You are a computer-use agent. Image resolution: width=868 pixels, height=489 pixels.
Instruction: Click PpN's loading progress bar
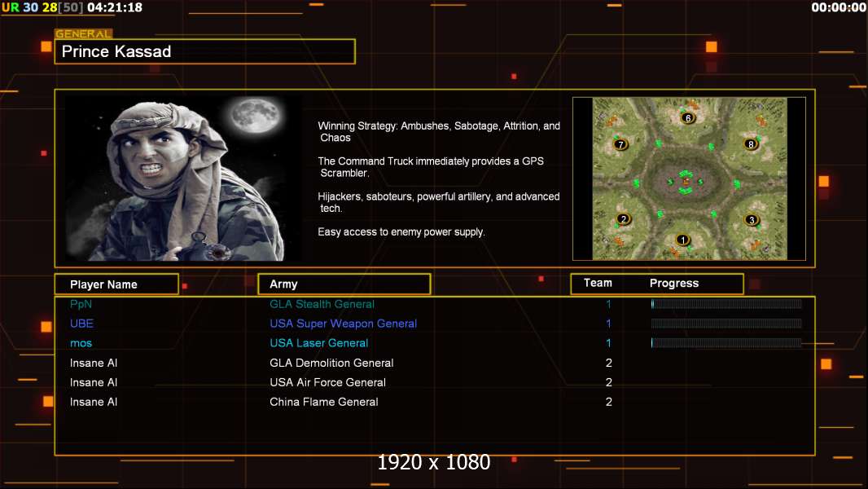[x=726, y=303]
